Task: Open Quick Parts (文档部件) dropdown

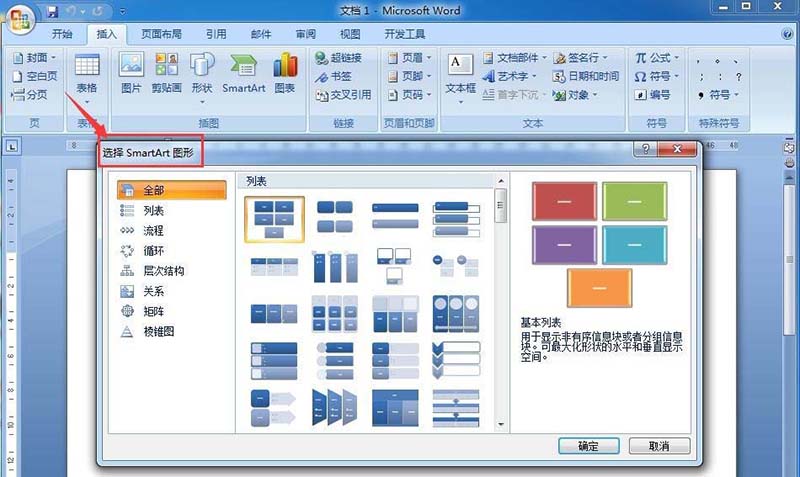Action: [514, 58]
